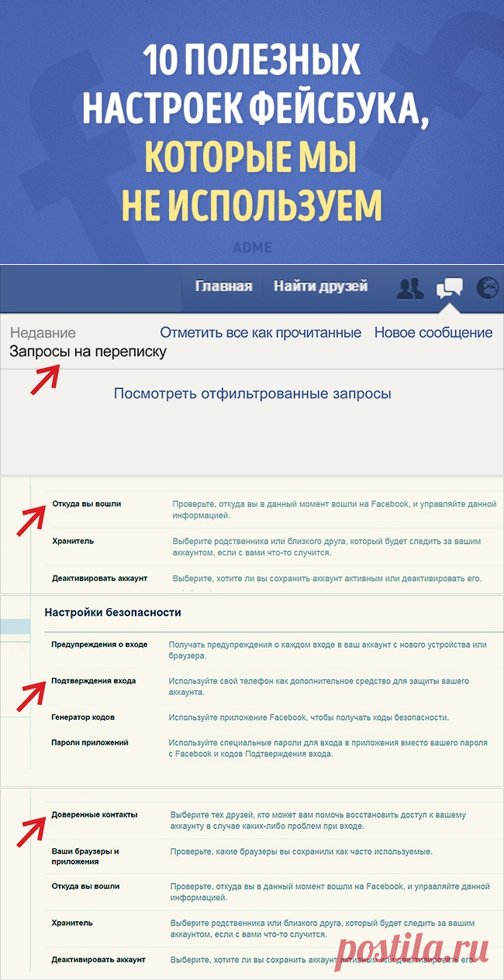Open the Подтверждения входа setting
The height and width of the screenshot is (980, 504).
94,681
